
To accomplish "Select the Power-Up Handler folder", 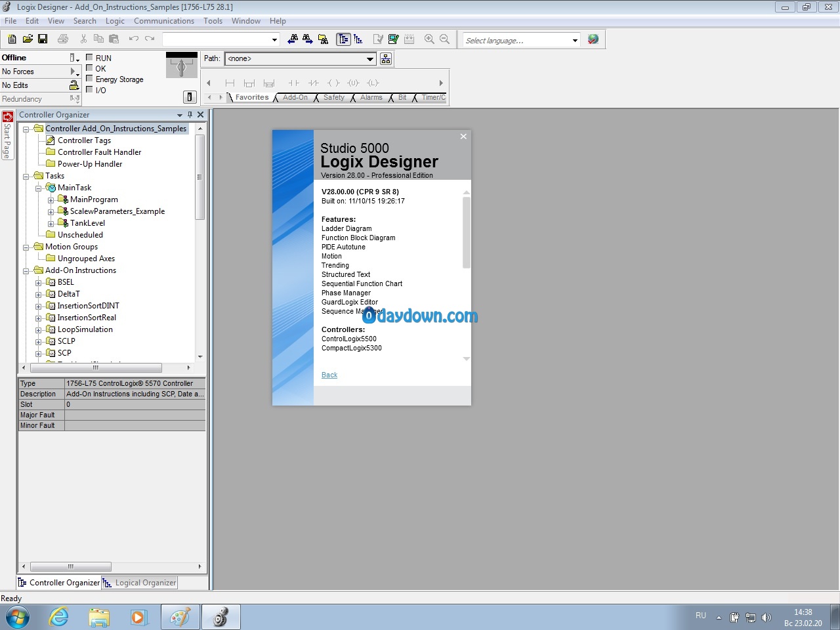I will coord(90,164).
